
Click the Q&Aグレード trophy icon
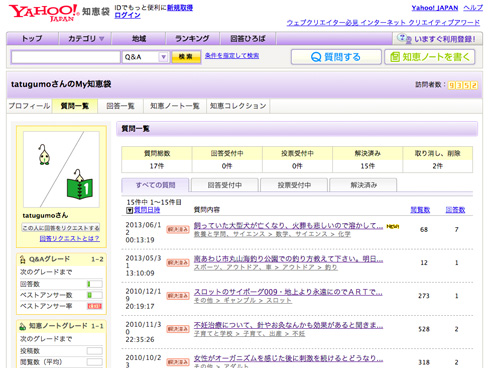pyautogui.click(x=23, y=259)
